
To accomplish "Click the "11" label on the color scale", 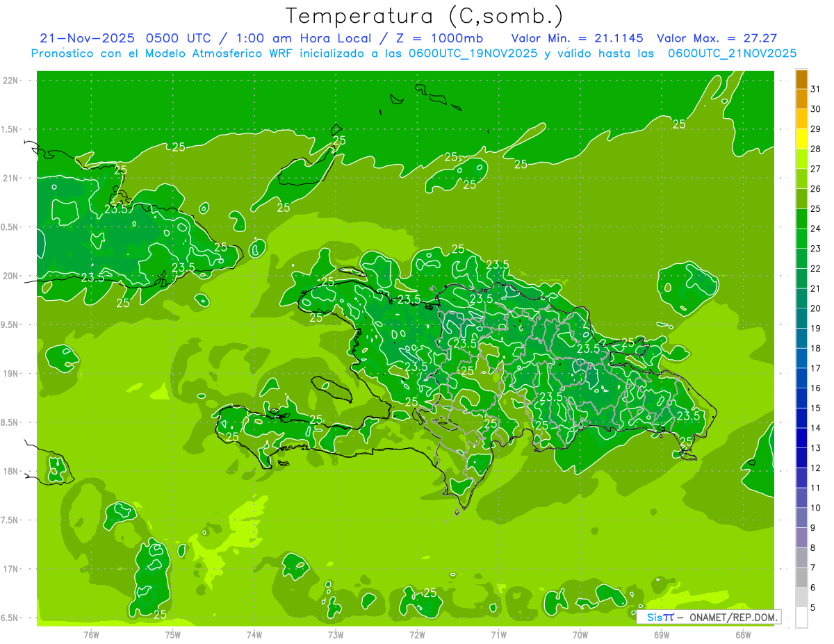I will coord(816,488).
